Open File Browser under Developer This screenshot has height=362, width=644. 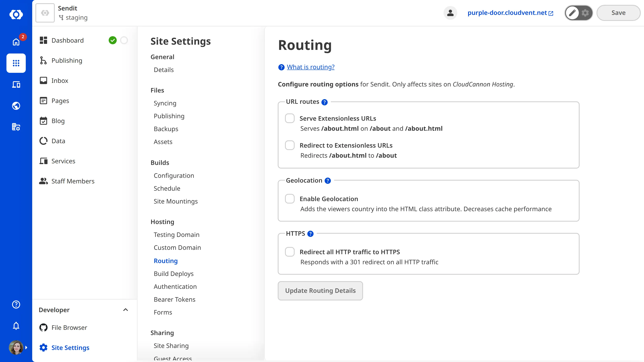click(x=69, y=328)
